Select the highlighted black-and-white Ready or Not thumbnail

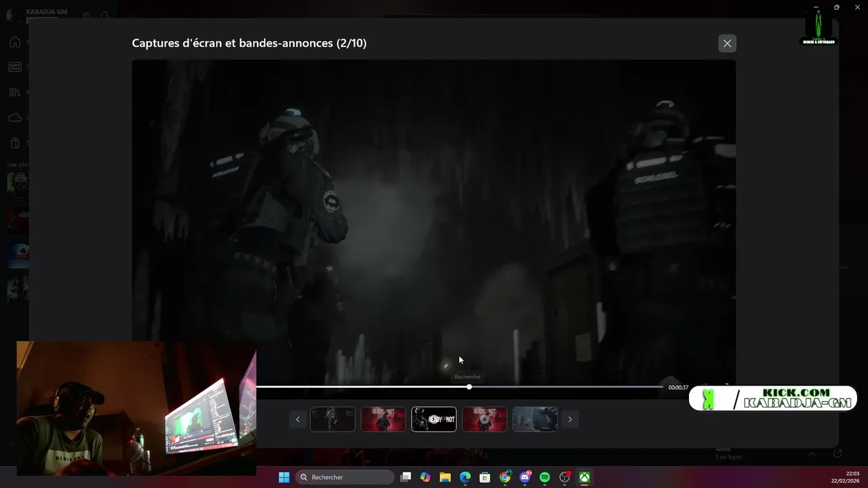click(x=434, y=420)
